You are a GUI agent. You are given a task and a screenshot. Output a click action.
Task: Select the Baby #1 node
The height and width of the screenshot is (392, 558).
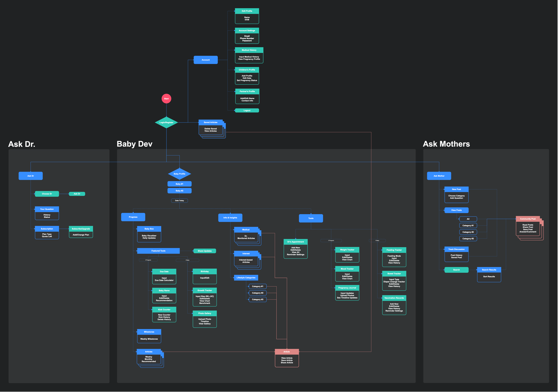[179, 184]
